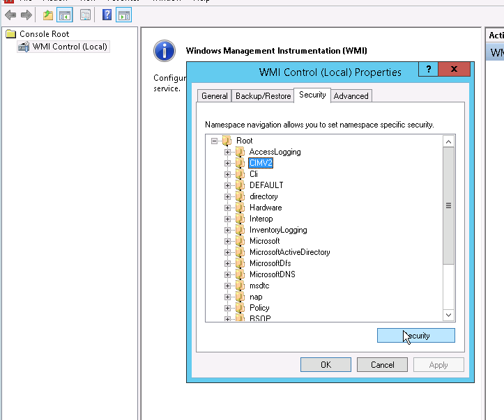Expand the directory namespace
The image size is (504, 420).
tap(227, 196)
